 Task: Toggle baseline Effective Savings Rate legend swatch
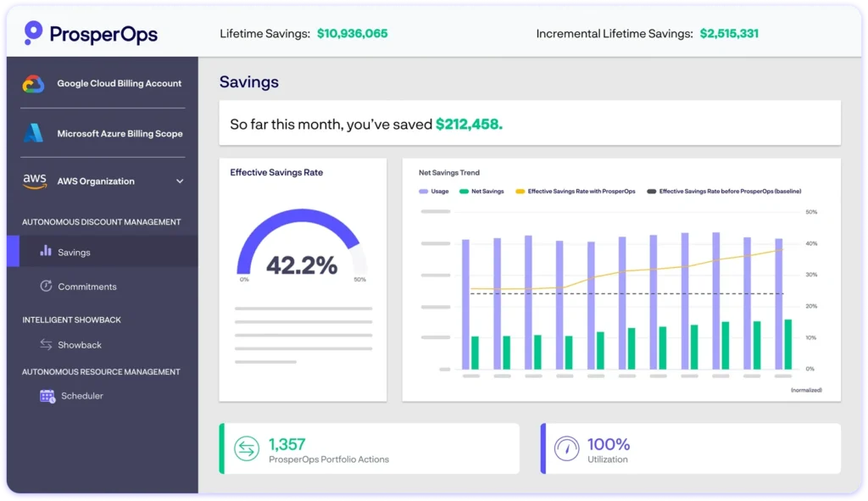pos(652,192)
